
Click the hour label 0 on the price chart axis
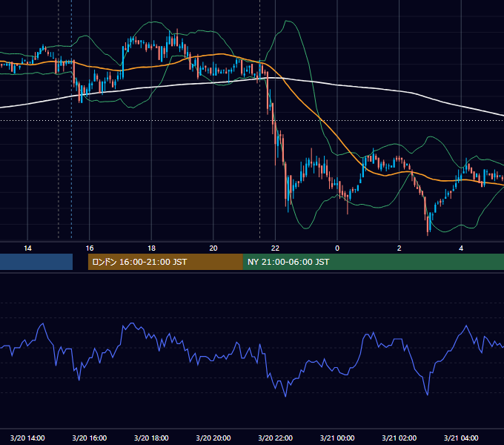[x=337, y=248]
